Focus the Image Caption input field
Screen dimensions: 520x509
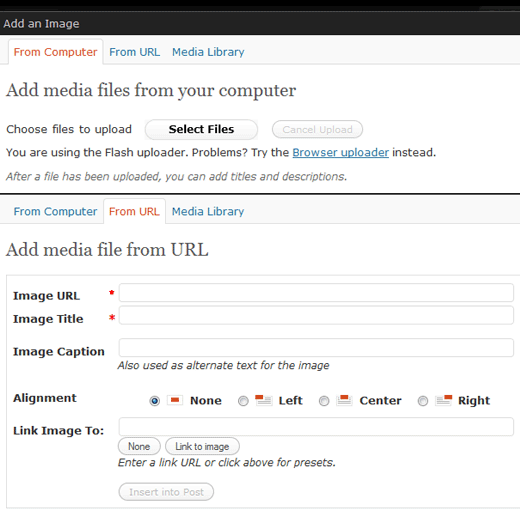click(316, 348)
